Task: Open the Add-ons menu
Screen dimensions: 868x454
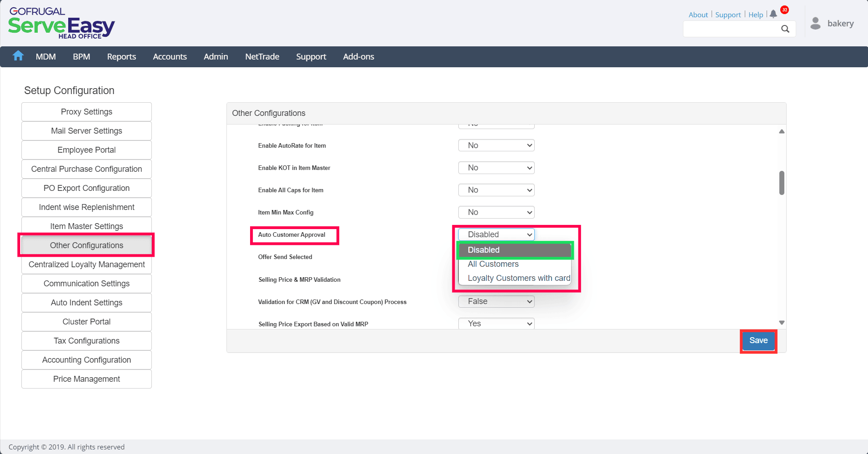Action: coord(359,57)
